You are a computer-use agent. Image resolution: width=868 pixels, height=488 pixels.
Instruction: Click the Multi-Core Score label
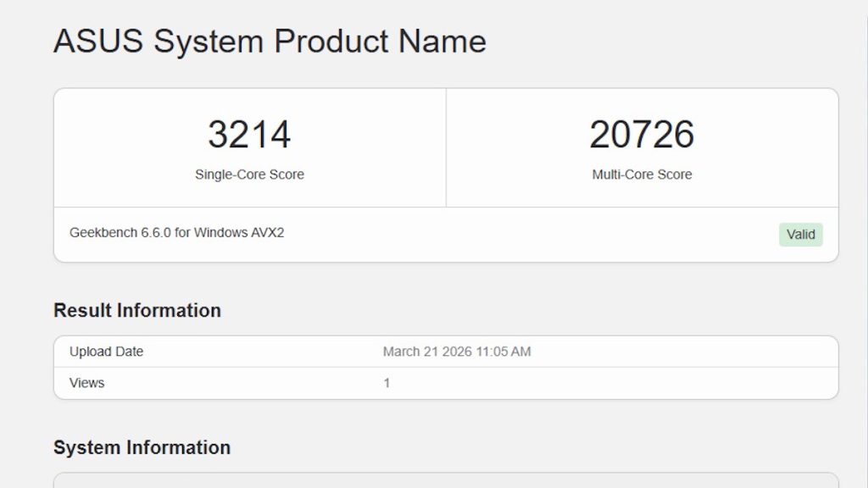coord(642,175)
